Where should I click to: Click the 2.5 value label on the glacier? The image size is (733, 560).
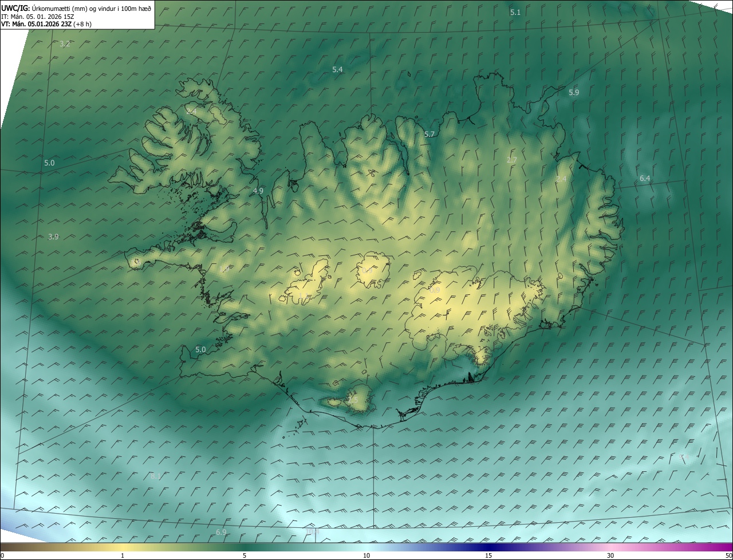pyautogui.click(x=352, y=400)
